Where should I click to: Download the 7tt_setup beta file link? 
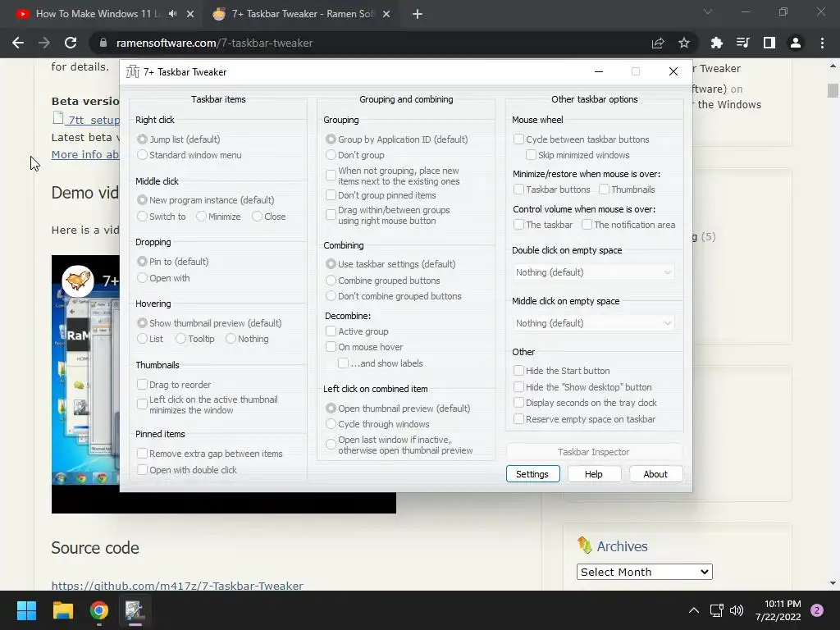click(x=92, y=120)
